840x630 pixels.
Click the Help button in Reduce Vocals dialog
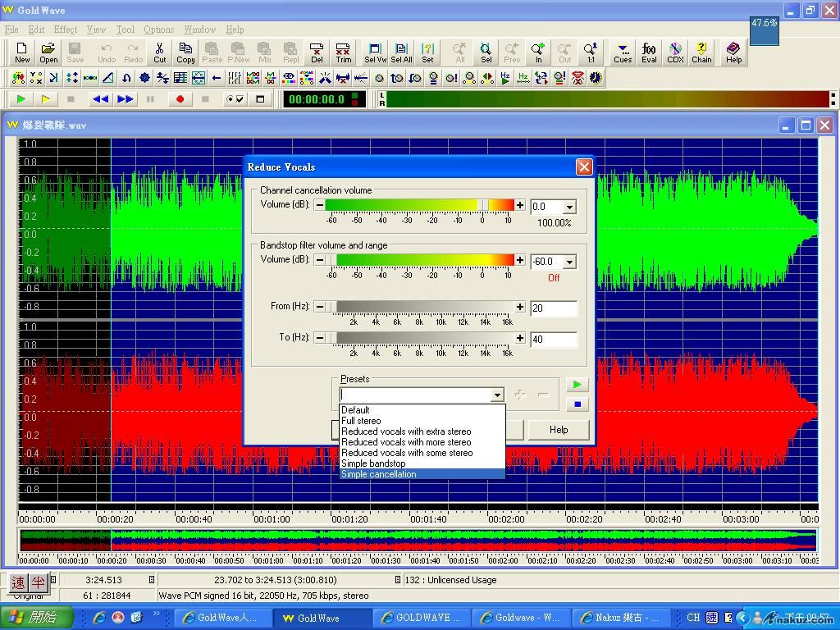(559, 430)
